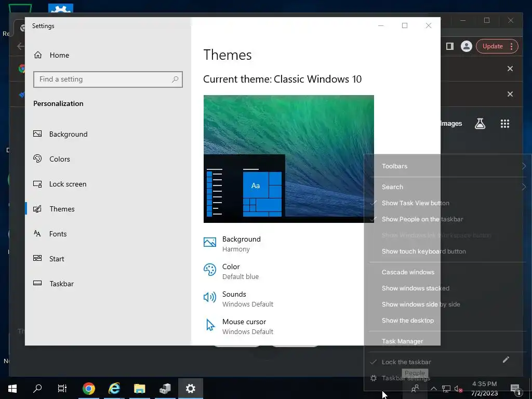Toggle Show Task View button
Viewport: 532px width, 399px height.
(415, 203)
